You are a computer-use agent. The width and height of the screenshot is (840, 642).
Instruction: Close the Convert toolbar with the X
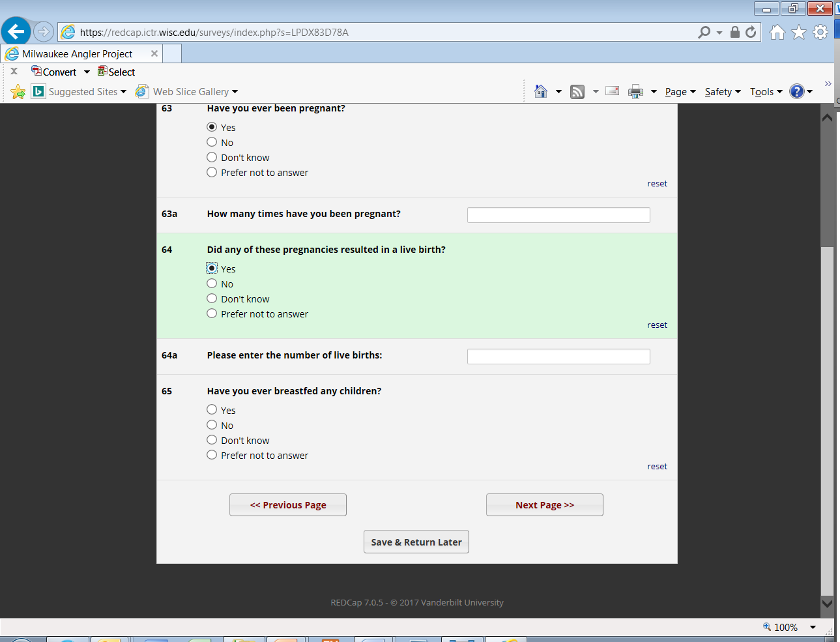(14, 71)
